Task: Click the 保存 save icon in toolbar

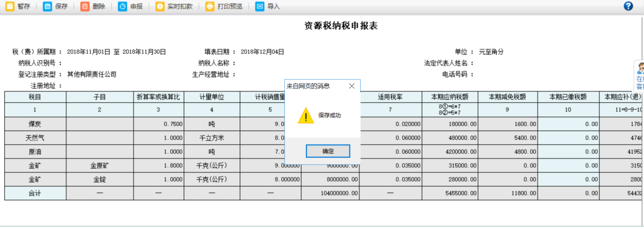Action: click(x=47, y=7)
